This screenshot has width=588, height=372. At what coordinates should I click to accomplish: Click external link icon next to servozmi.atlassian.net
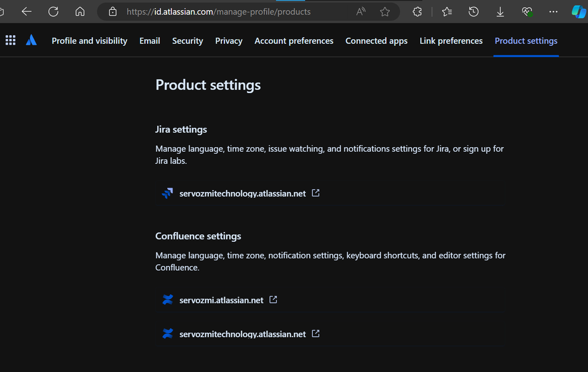click(273, 300)
